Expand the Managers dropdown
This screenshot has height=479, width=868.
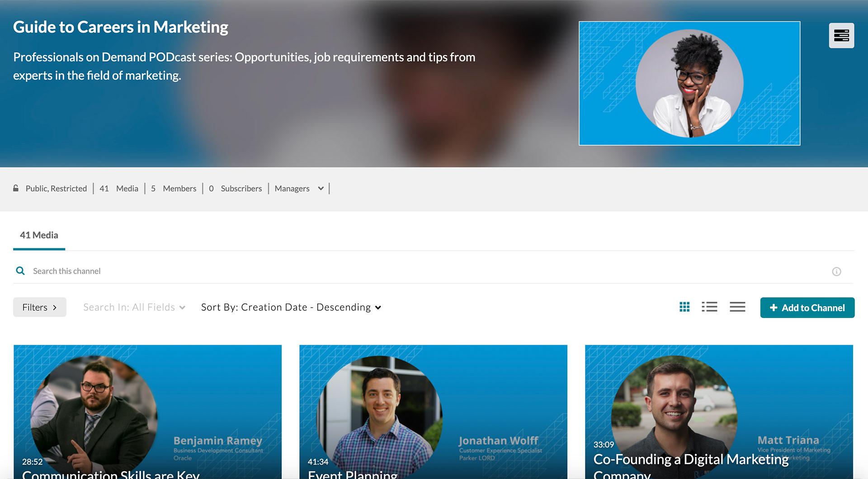(299, 189)
